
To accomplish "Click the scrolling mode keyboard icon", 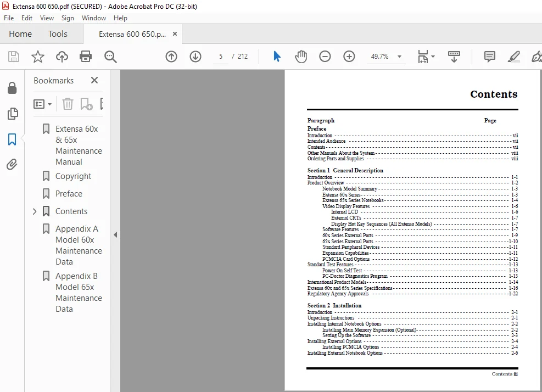I will tap(454, 57).
